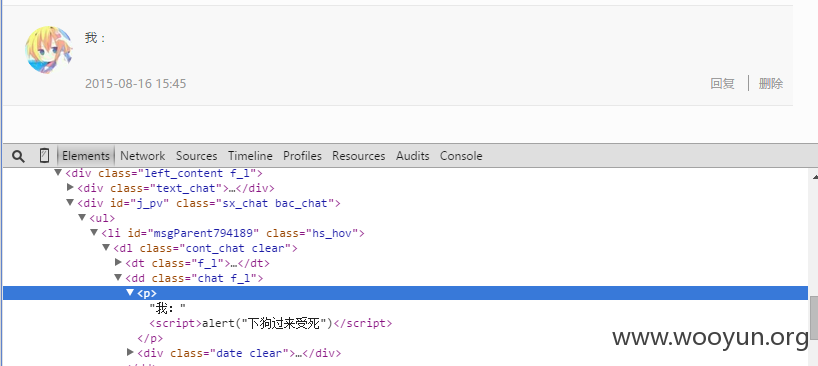818x366 pixels.
Task: Select the "我:" text node
Action: 167,308
